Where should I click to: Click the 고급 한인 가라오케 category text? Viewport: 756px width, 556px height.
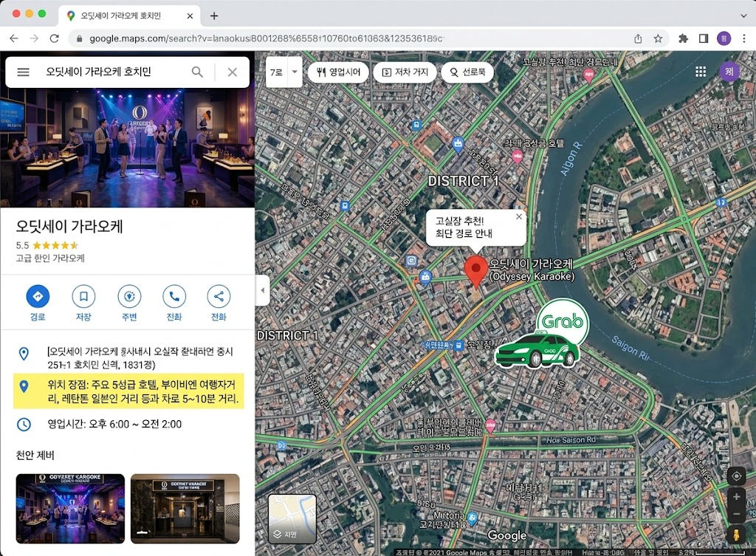tap(50, 258)
